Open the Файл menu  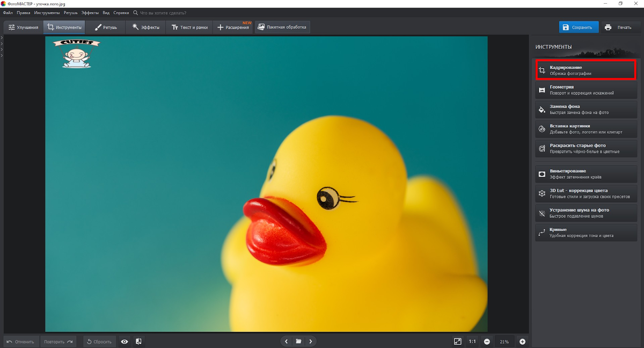pos(8,12)
